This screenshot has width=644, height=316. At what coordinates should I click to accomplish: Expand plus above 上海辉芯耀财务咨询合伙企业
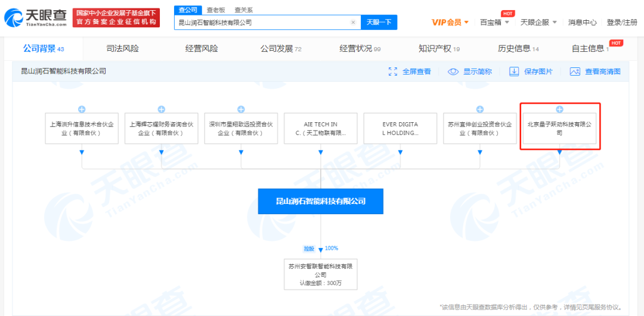point(162,109)
